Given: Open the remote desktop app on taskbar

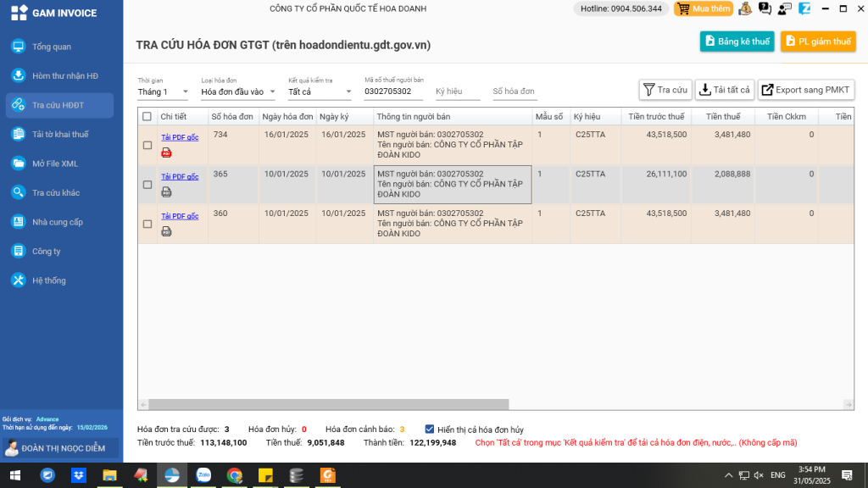Looking at the screenshot, I should pos(47,475).
